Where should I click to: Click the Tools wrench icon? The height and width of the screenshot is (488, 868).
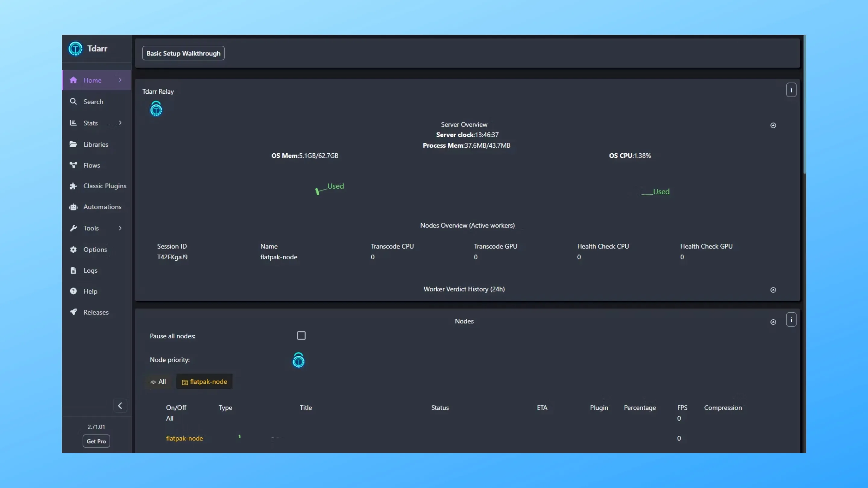tap(73, 228)
